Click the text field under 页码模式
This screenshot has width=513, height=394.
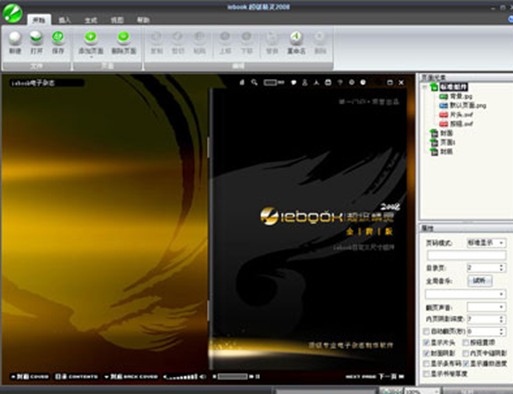tap(466, 255)
